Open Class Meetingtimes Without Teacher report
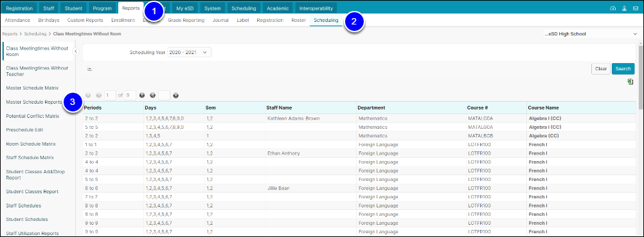 [37, 71]
